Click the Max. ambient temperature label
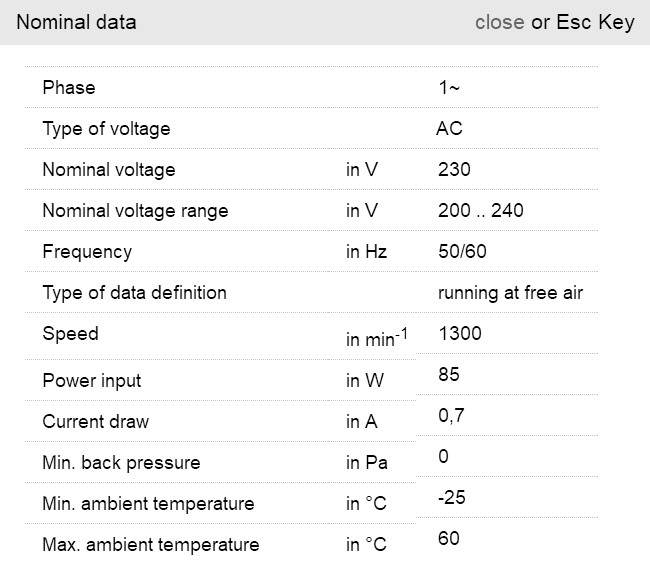 [x=150, y=545]
